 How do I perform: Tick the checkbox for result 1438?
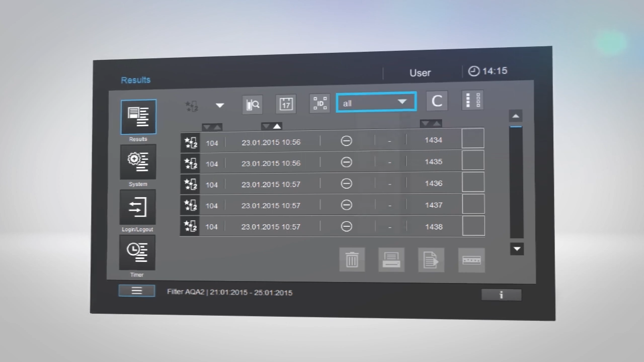pos(473,226)
